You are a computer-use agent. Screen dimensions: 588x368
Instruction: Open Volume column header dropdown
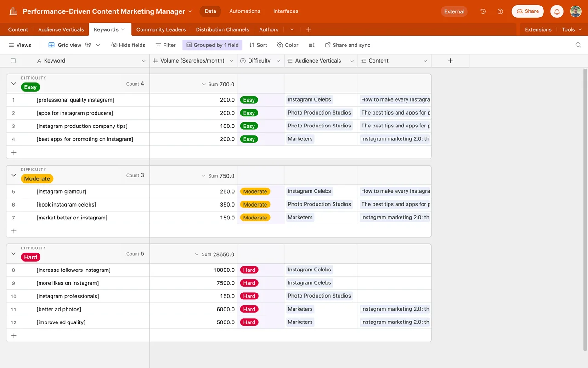click(232, 61)
